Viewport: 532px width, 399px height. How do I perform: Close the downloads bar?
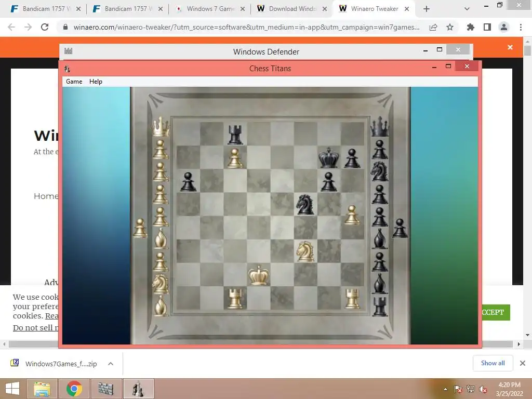coord(523,363)
